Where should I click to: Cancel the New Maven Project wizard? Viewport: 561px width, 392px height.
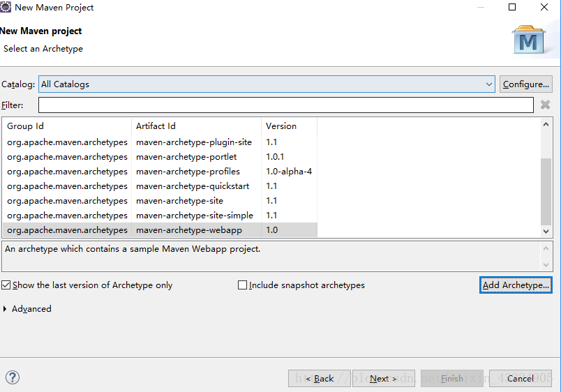click(x=521, y=379)
